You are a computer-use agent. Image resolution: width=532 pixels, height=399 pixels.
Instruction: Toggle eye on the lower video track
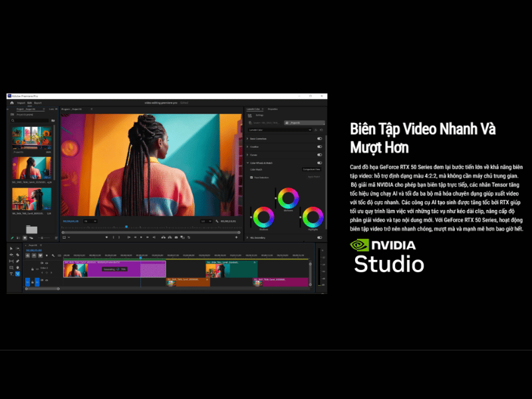coord(47,280)
